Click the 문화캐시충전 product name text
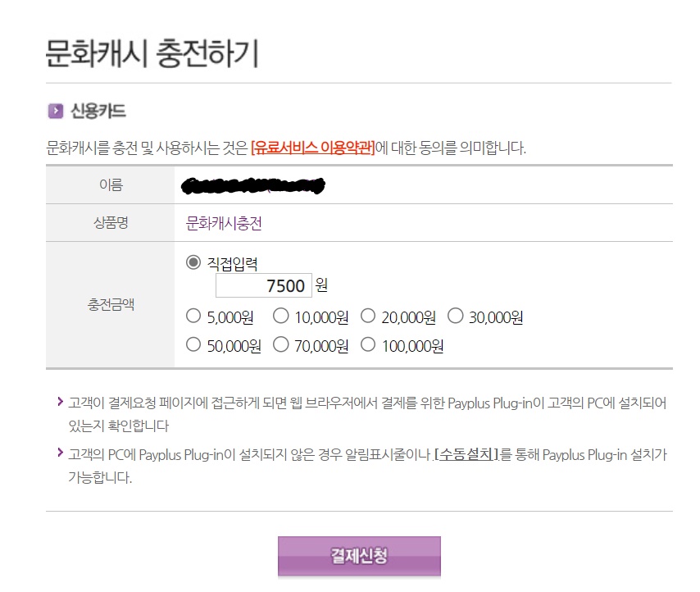Screen dimensions: 700x592 click(224, 223)
